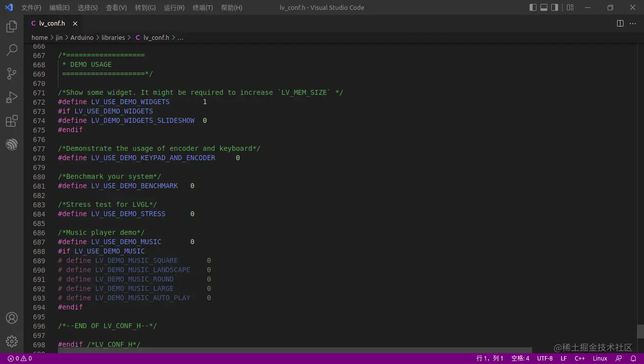
Task: Click the VS Code logo in title bar
Action: click(x=9, y=7)
